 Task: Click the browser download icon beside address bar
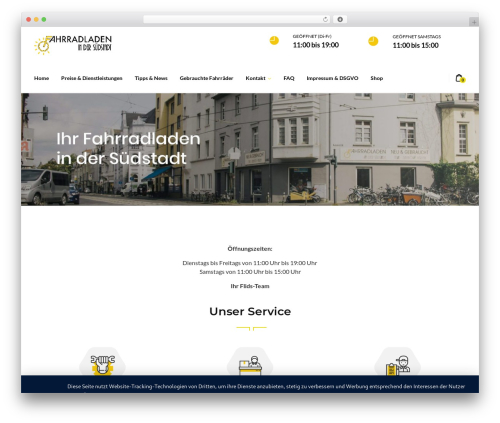pyautogui.click(x=340, y=20)
